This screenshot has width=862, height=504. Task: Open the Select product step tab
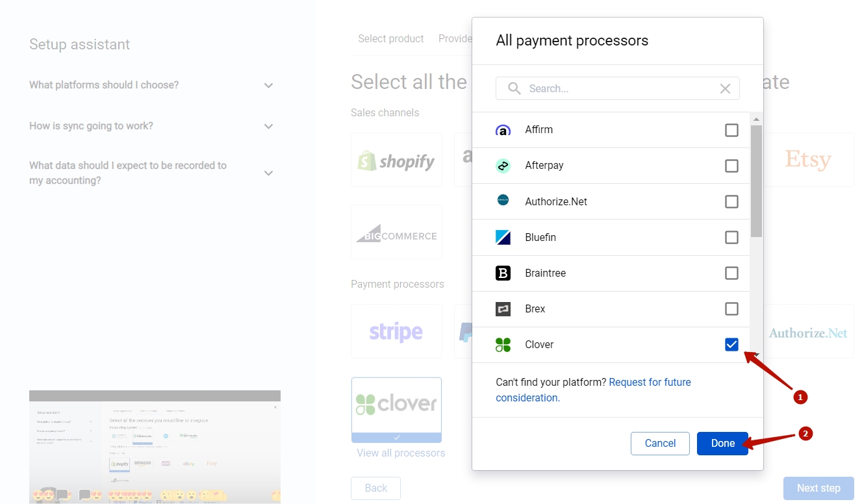[x=391, y=38]
